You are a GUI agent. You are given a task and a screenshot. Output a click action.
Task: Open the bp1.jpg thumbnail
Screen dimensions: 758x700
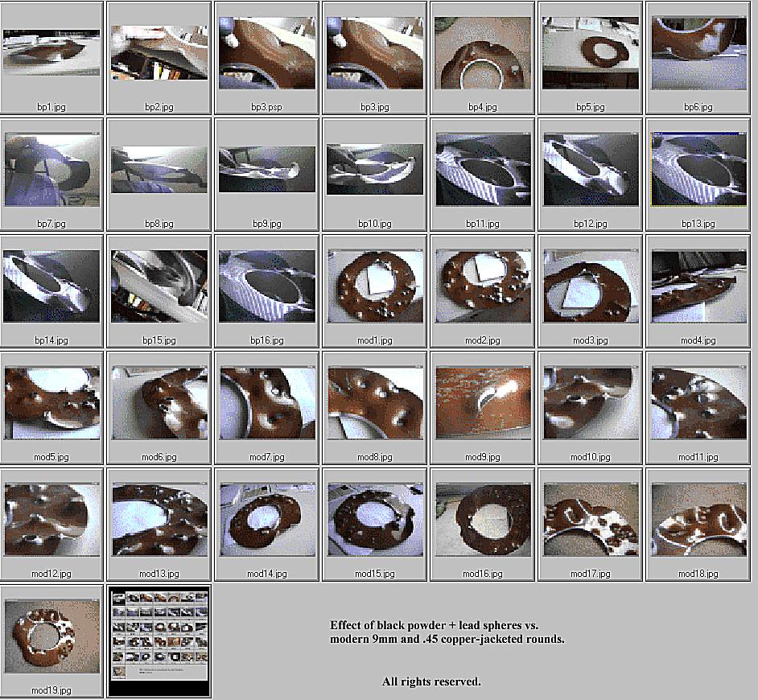[x=51, y=52]
